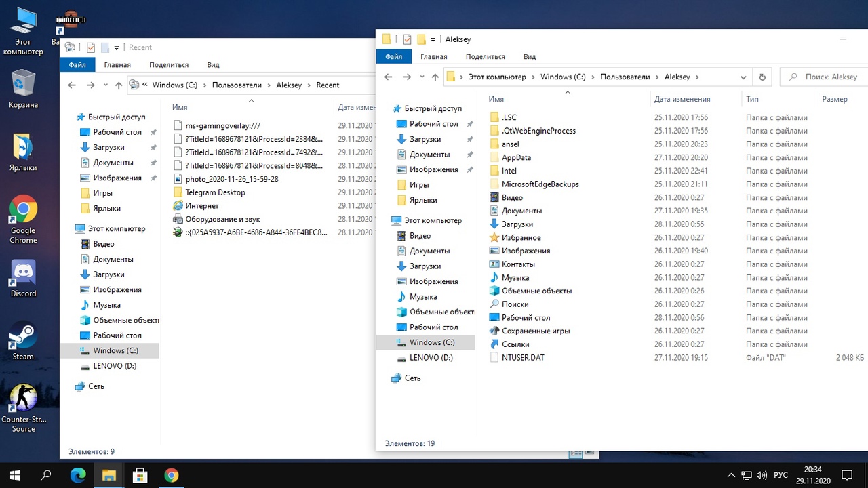Image resolution: width=868 pixels, height=488 pixels.
Task: Select photo_2020-11-26_15-59-28 in Recent window
Action: pyautogui.click(x=231, y=179)
